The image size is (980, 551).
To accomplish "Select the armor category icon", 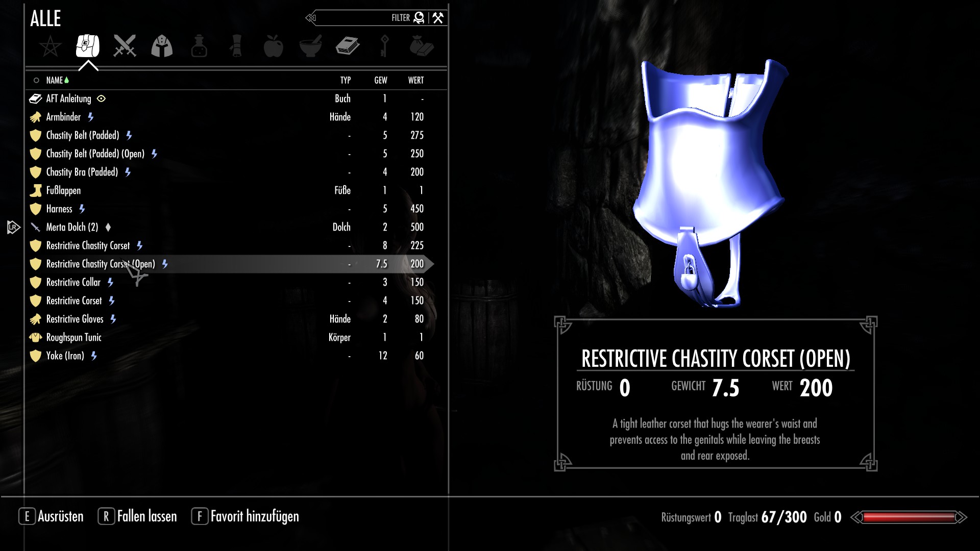I will [x=161, y=46].
